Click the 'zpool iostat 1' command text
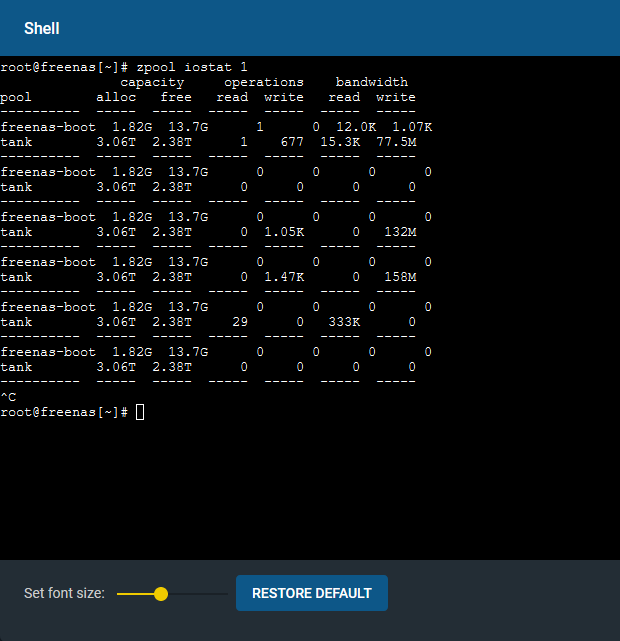Viewport: 620px width, 641px height. [x=192, y=67]
